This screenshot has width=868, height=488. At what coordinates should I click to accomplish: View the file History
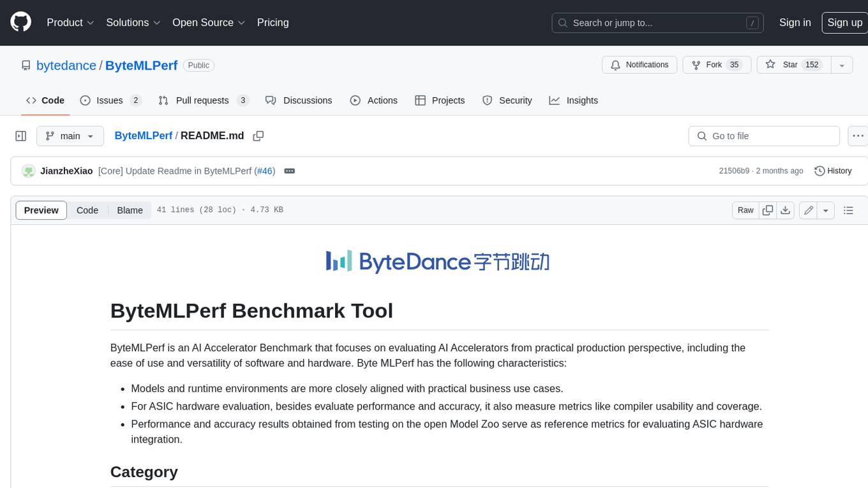[x=834, y=171]
